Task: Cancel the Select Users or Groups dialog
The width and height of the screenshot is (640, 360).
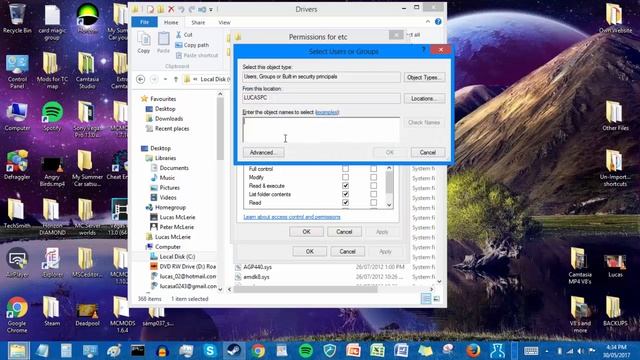Action: click(427, 152)
